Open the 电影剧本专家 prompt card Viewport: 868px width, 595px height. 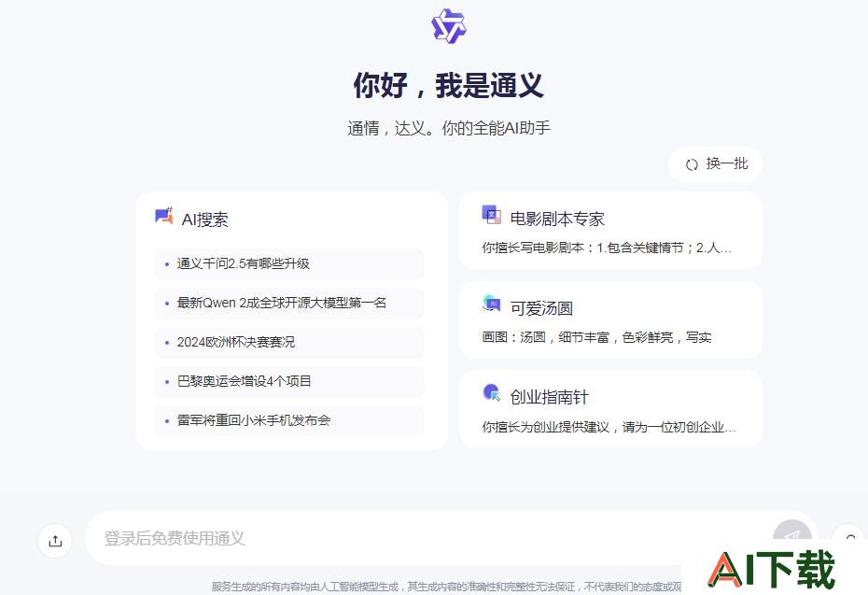point(610,231)
